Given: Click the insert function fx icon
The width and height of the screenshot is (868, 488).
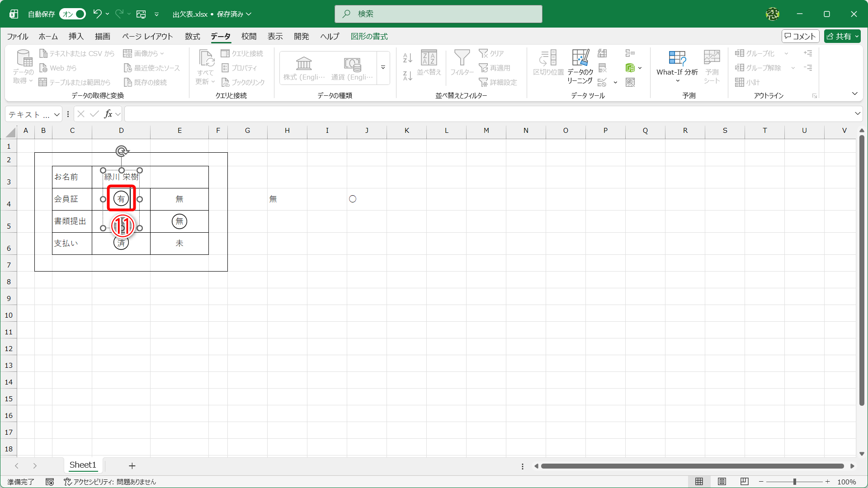Looking at the screenshot, I should (108, 114).
